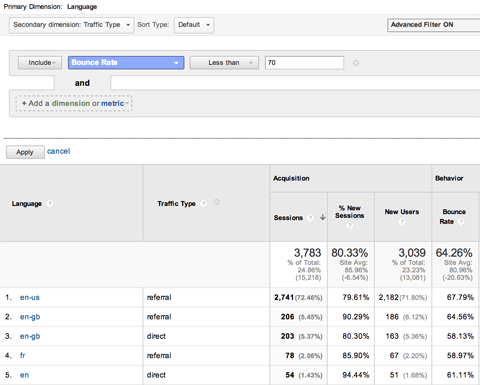The height and width of the screenshot is (385, 480).
Task: Sort by New Users column header
Action: pos(402,212)
